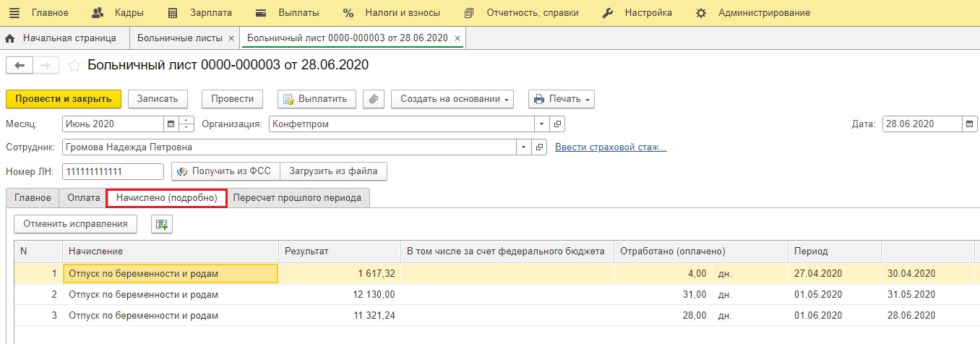The image size is (980, 344).
Task: Follow the Ввести страховой стаж link
Action: (611, 147)
